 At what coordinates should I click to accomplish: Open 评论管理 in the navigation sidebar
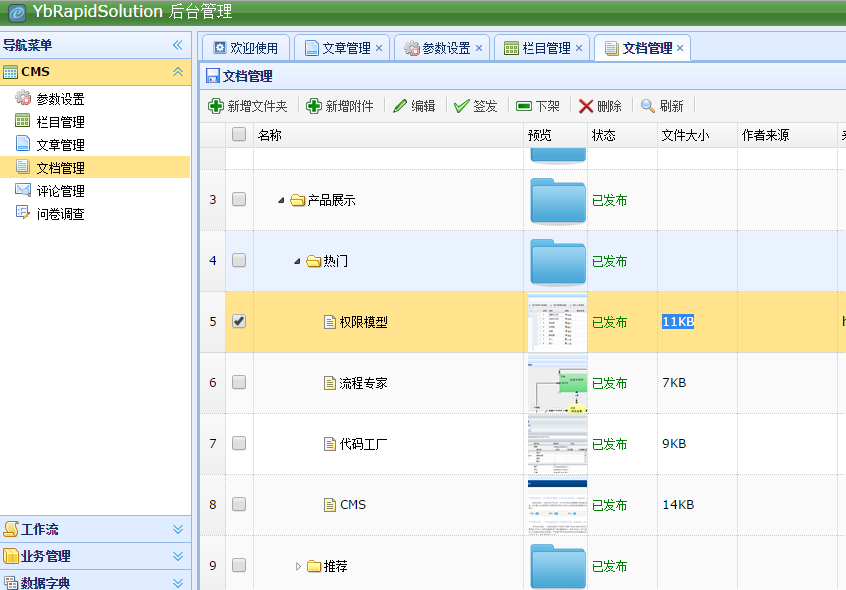point(60,191)
